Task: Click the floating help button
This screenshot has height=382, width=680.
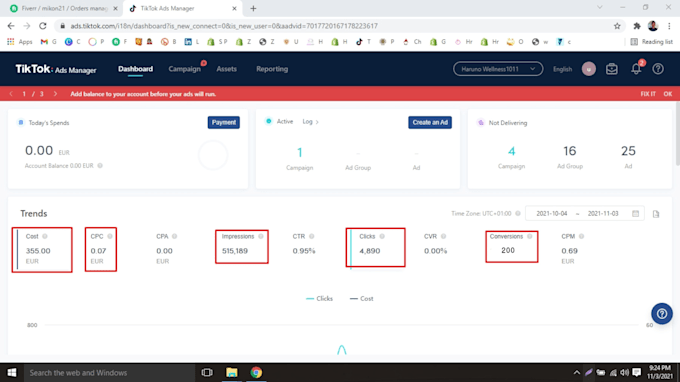Action: (x=662, y=313)
